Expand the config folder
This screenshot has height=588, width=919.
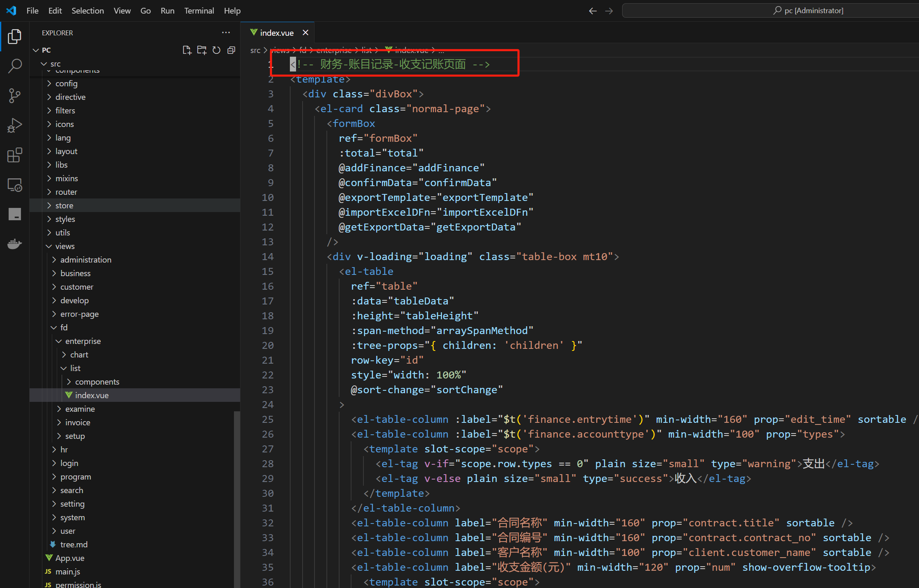point(135,83)
